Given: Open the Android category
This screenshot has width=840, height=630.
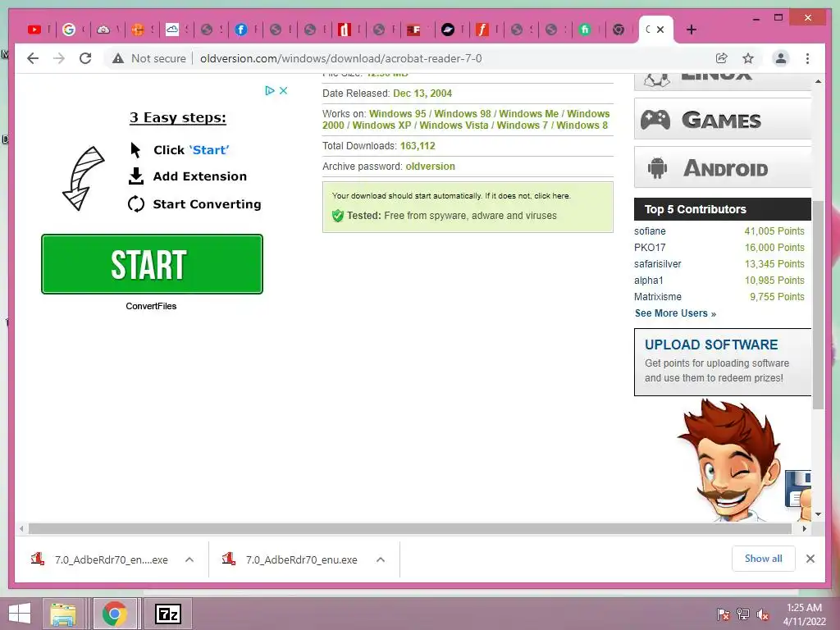Looking at the screenshot, I should point(723,167).
